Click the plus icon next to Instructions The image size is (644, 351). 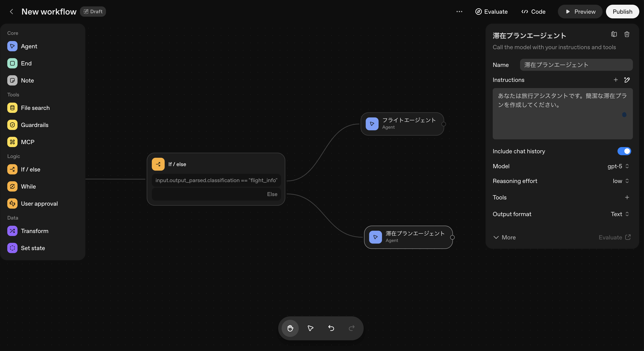(616, 80)
